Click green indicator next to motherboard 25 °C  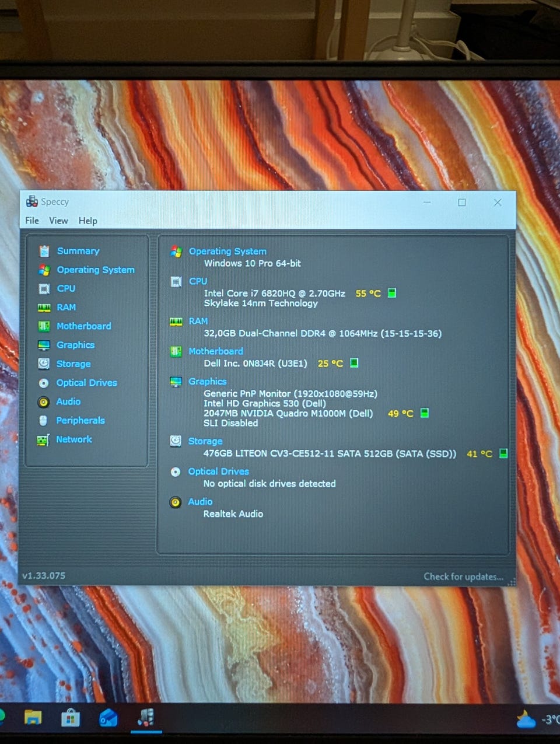354,363
